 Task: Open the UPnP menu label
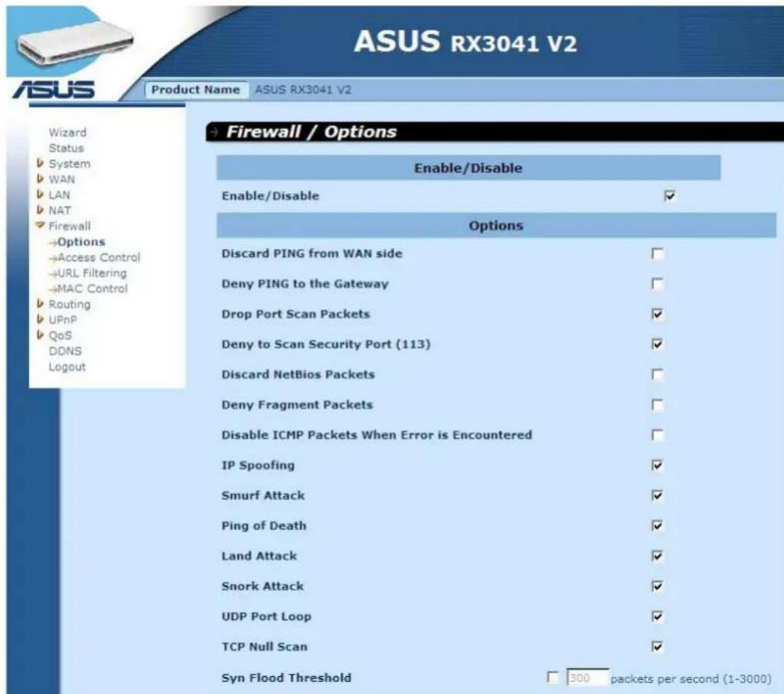[63, 320]
